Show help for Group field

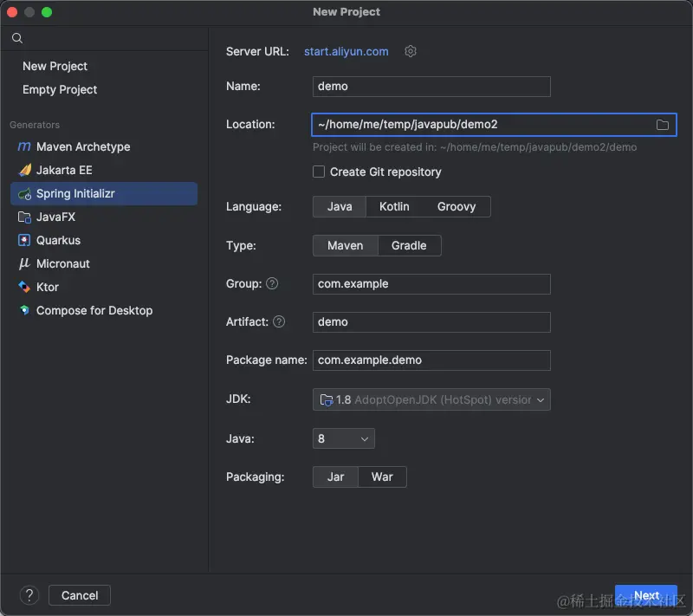pos(272,283)
